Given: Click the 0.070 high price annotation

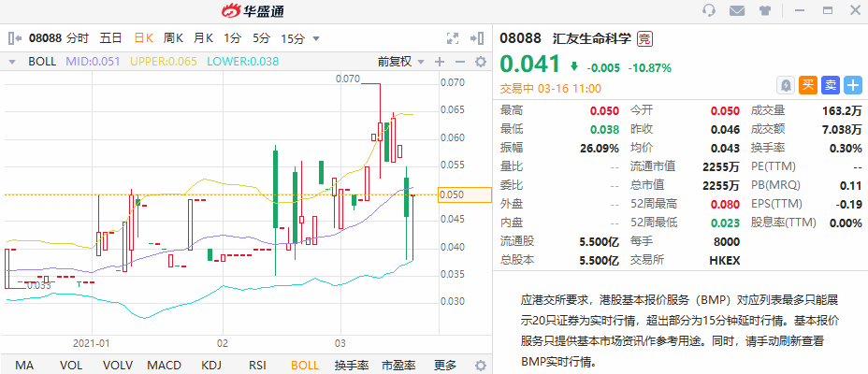Looking at the screenshot, I should [348, 79].
